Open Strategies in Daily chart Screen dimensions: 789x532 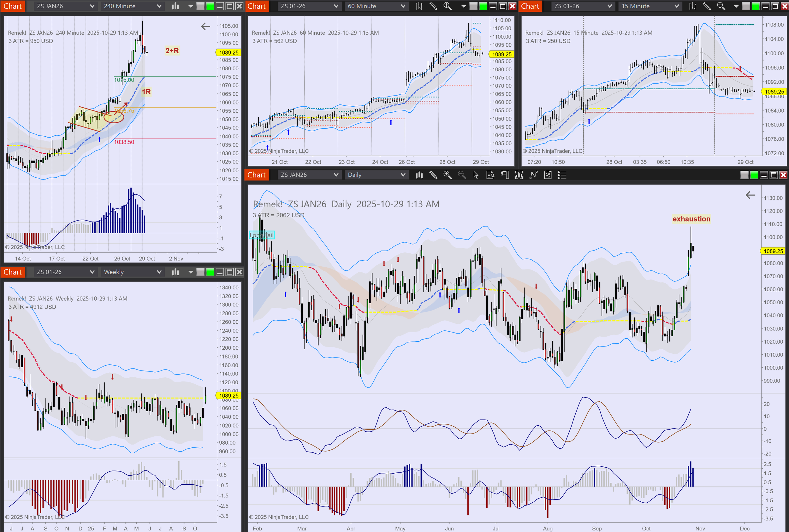click(x=548, y=175)
